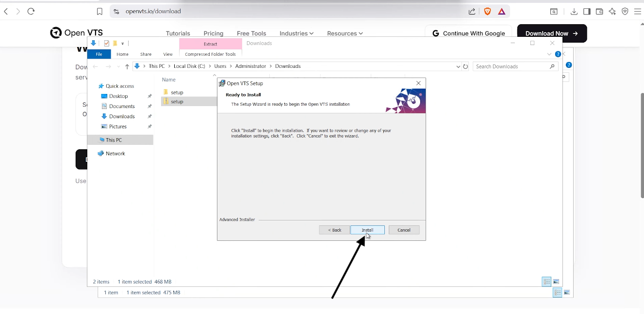Reload the openvts.io page

(x=31, y=11)
